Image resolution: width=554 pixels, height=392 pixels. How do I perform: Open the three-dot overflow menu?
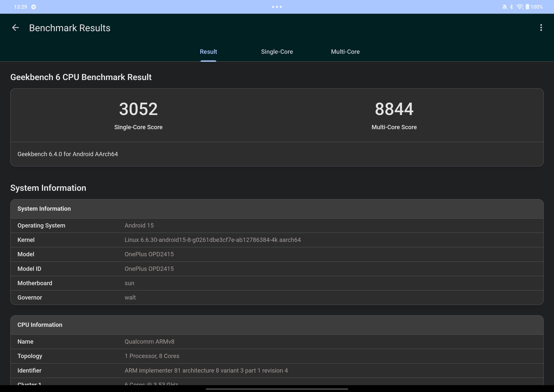click(541, 28)
